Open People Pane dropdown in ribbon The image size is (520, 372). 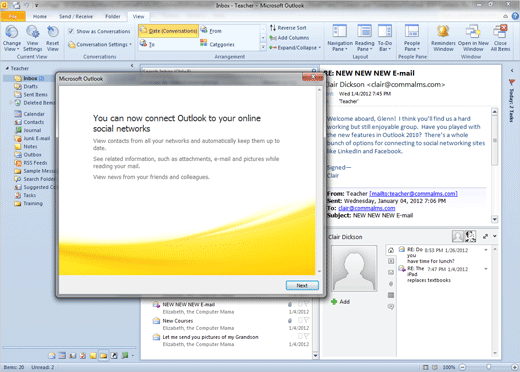tap(412, 39)
